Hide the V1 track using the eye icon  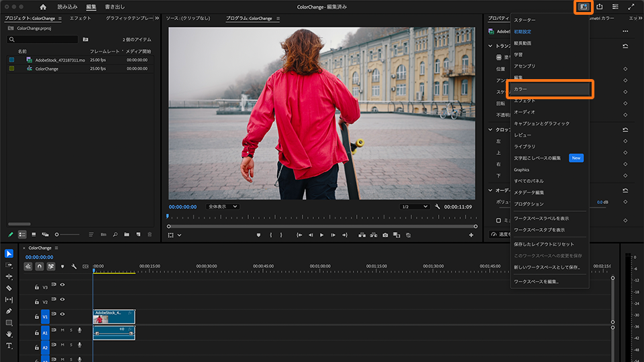point(62,314)
